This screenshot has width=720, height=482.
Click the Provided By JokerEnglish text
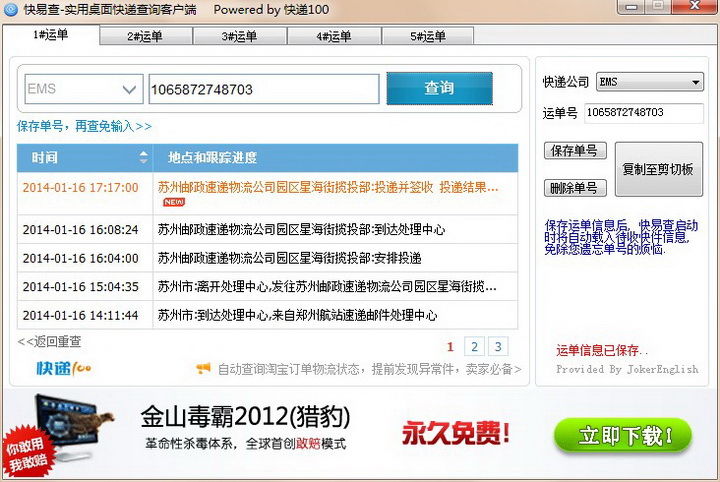click(627, 369)
